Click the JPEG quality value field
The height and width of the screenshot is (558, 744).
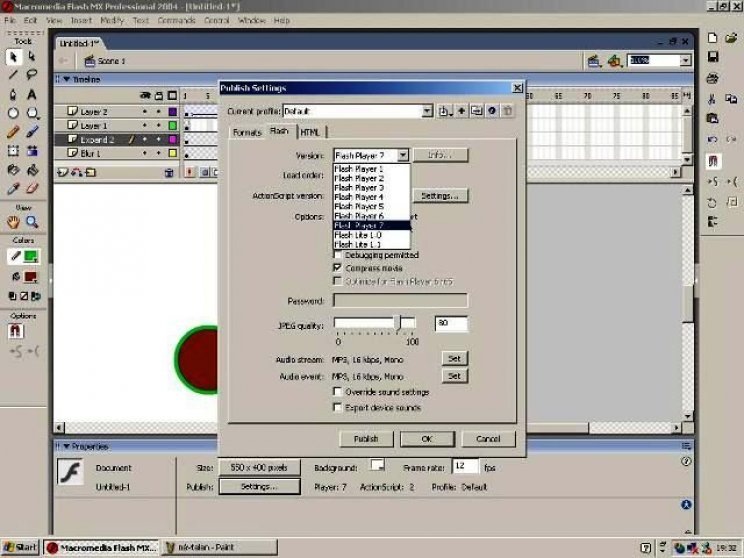451,323
